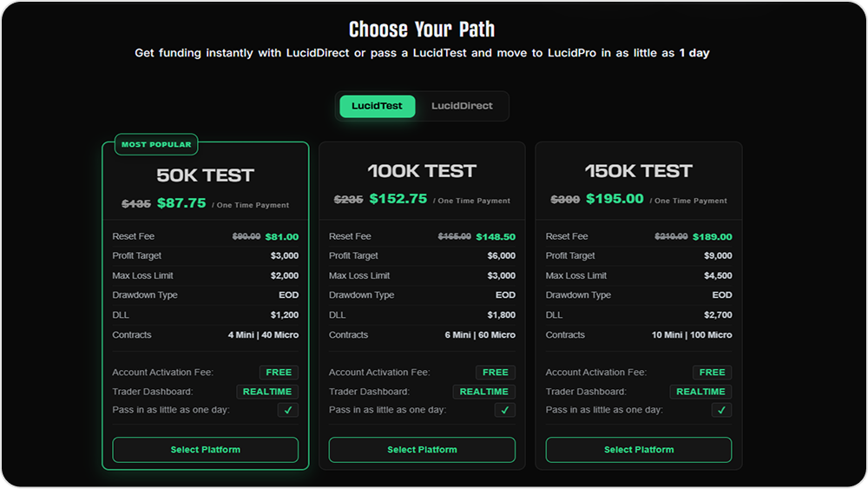
Task: Click EOD drawdown type on 50K card
Action: click(288, 295)
